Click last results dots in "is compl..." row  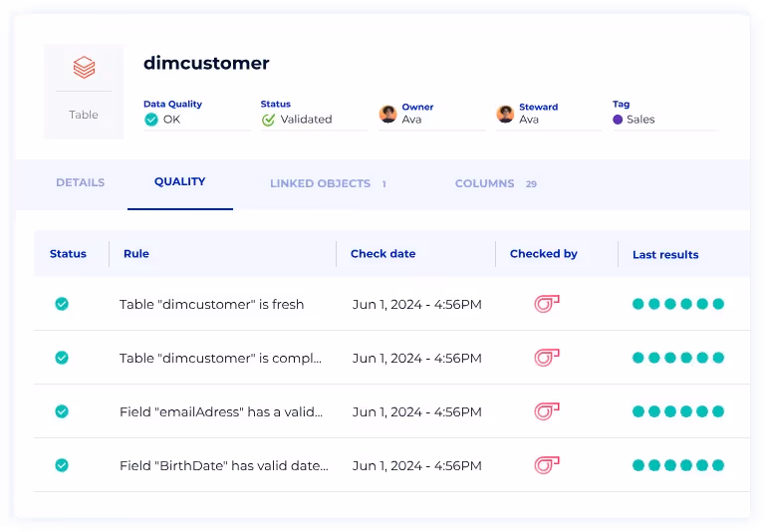point(678,358)
